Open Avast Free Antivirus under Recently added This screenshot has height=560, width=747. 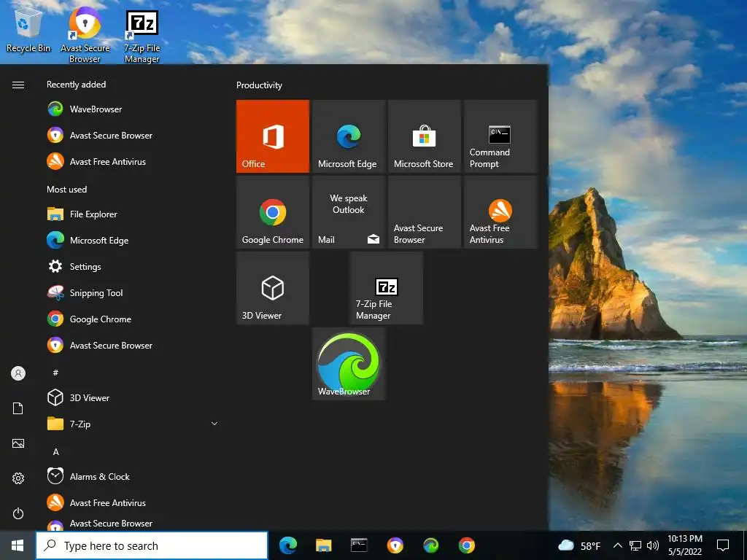(131, 161)
